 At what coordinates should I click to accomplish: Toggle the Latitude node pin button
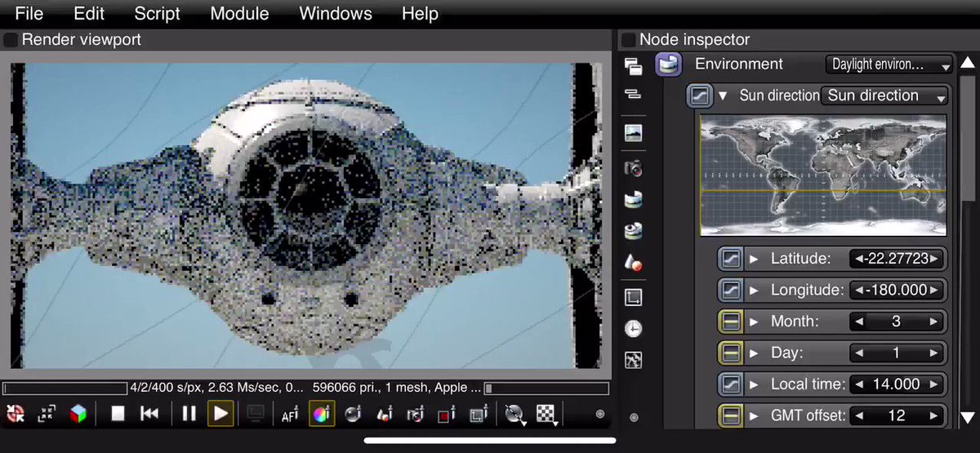point(731,259)
